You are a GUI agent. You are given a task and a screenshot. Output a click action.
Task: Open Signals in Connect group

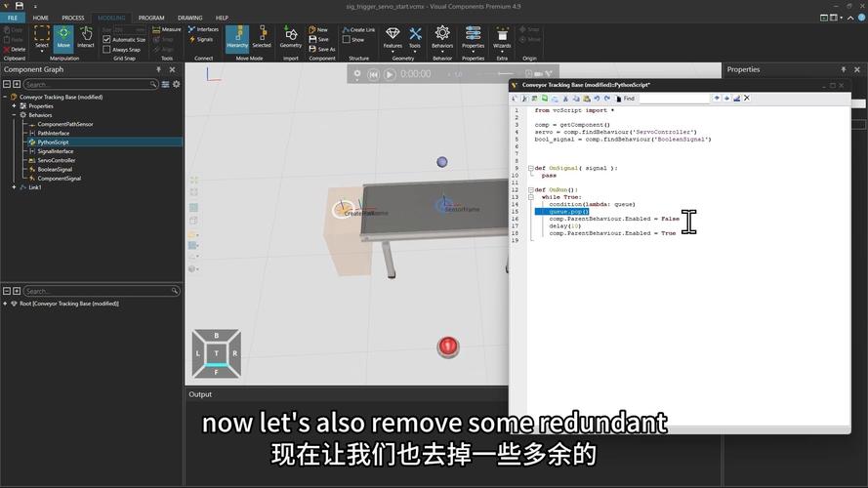pyautogui.click(x=201, y=39)
